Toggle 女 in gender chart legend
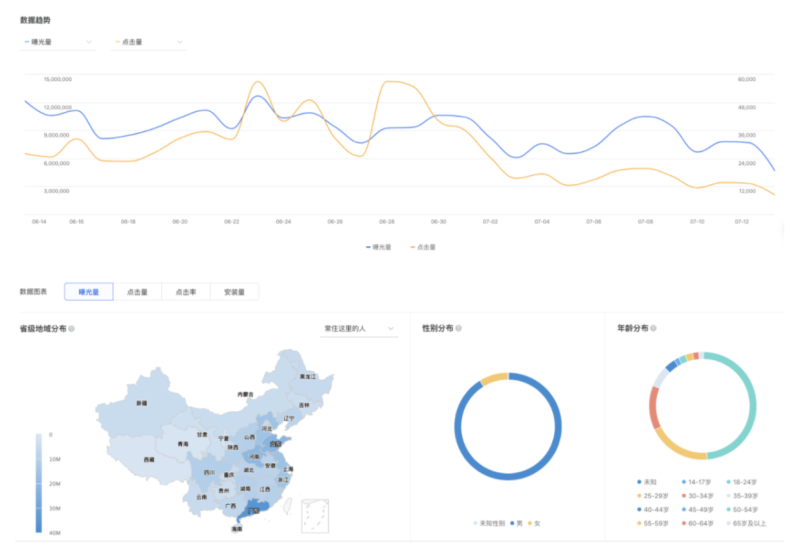Screen dimensions: 800x551 click(534, 524)
